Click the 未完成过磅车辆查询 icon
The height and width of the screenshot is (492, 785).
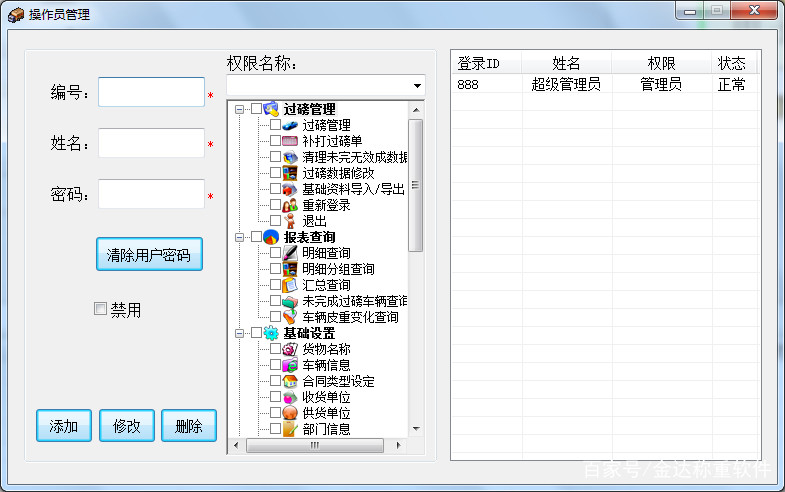[290, 301]
